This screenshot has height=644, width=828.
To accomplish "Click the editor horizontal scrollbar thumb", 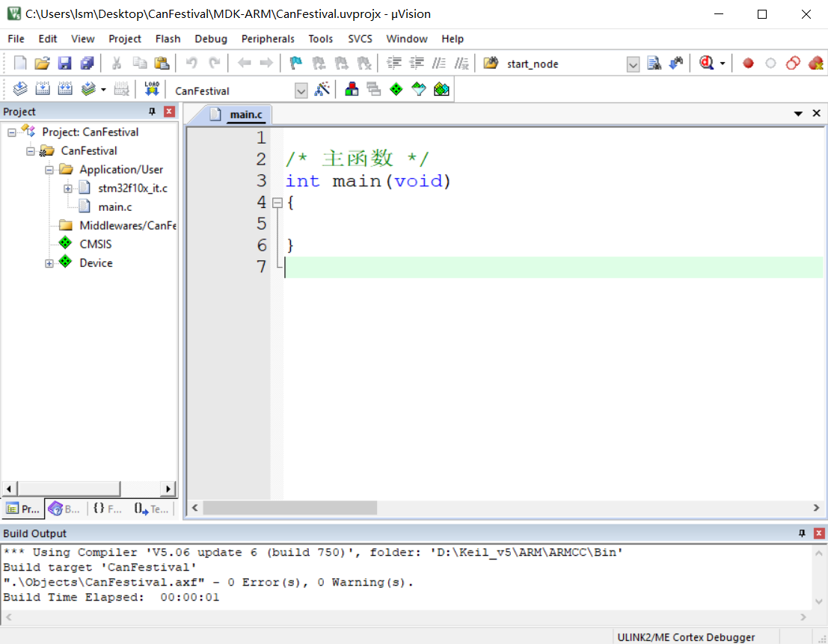I will [290, 508].
